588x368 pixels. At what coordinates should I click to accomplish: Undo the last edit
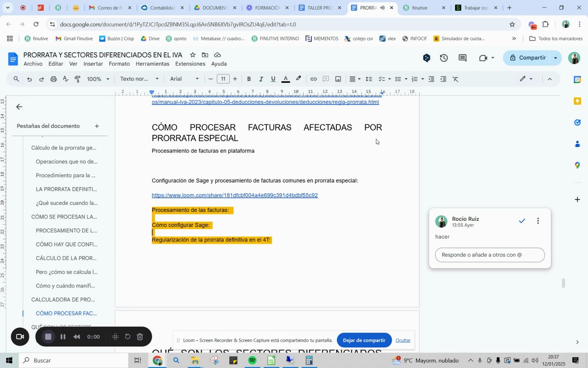tap(29, 79)
